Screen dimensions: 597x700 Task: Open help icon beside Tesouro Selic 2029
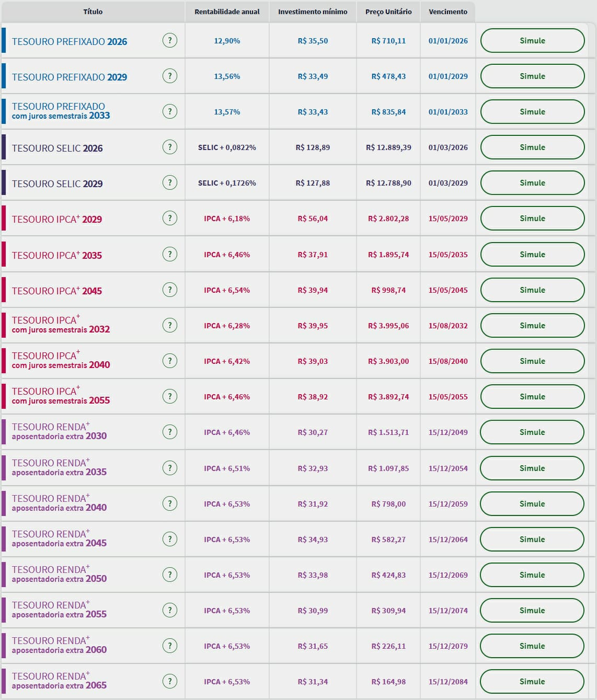pyautogui.click(x=169, y=182)
